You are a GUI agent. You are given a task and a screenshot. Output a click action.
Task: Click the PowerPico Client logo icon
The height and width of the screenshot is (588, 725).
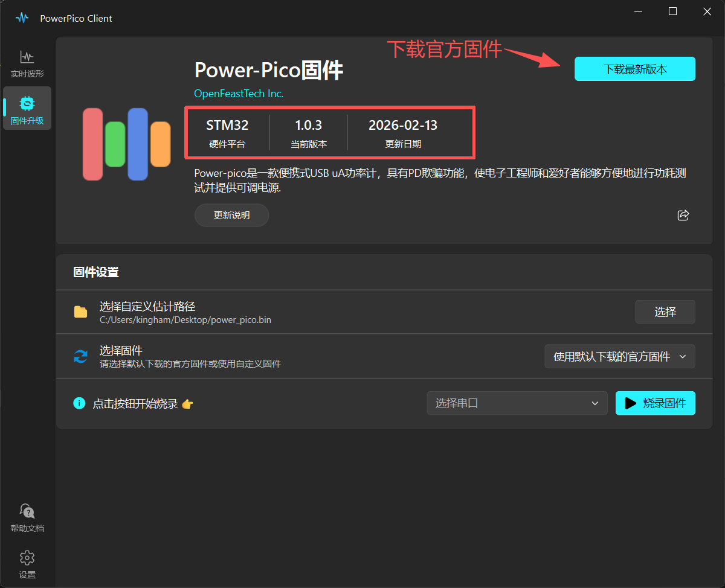22,18
